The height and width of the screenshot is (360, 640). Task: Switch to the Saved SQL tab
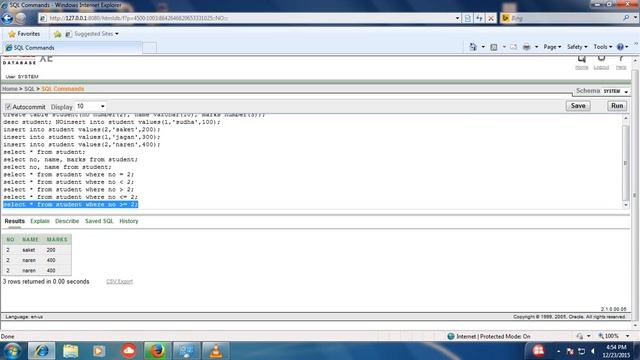click(x=99, y=221)
